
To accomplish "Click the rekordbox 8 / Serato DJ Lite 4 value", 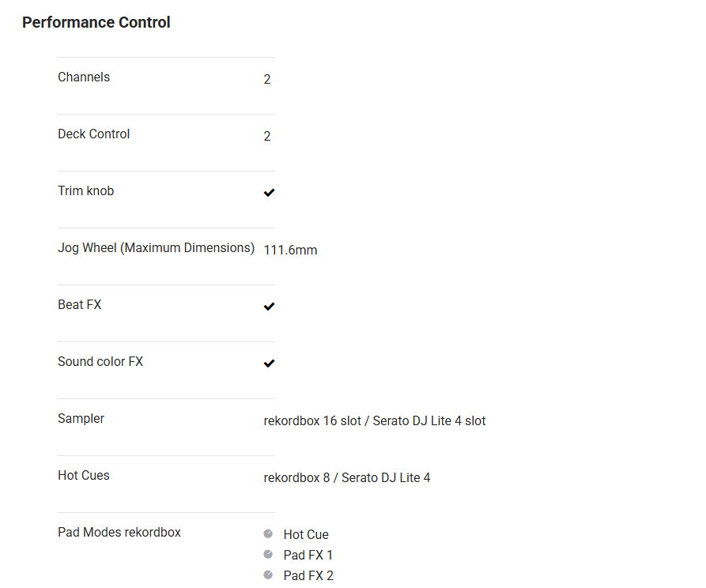I will click(x=346, y=478).
